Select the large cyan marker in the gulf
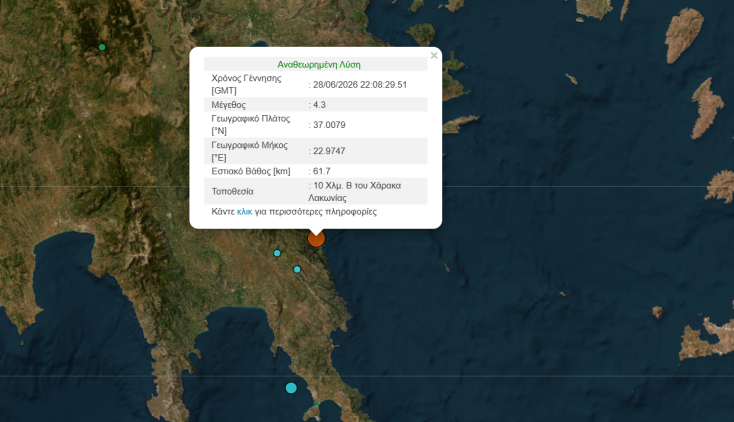The width and height of the screenshot is (734, 422). pyautogui.click(x=291, y=388)
